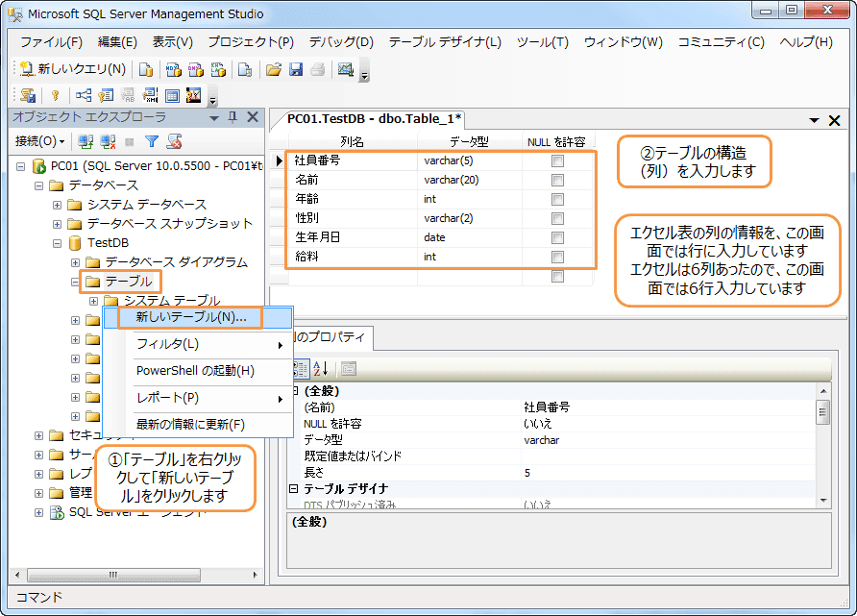
Task: Click the Analysis Services DMX Query icon
Action: [196, 69]
